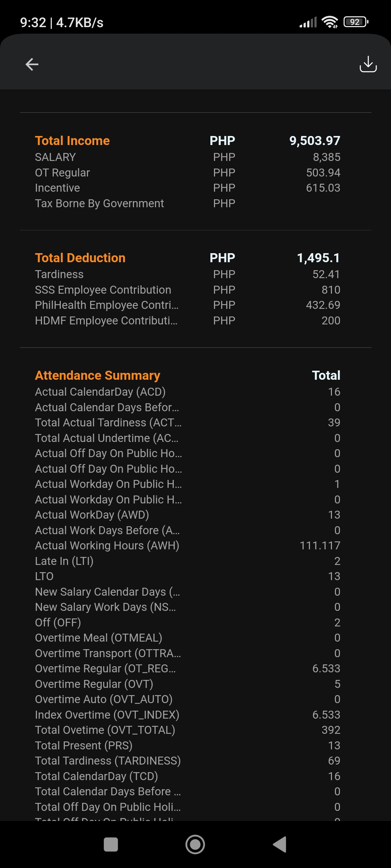Viewport: 391px width, 868px height.
Task: Tap the Actual Working Hours (AWH) row
Action: click(x=107, y=546)
